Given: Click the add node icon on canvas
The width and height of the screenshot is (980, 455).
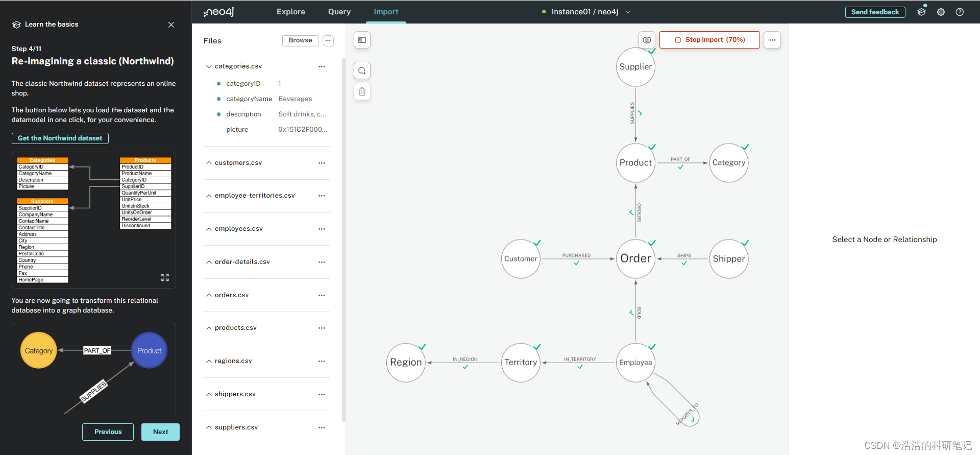Looking at the screenshot, I should (x=362, y=70).
